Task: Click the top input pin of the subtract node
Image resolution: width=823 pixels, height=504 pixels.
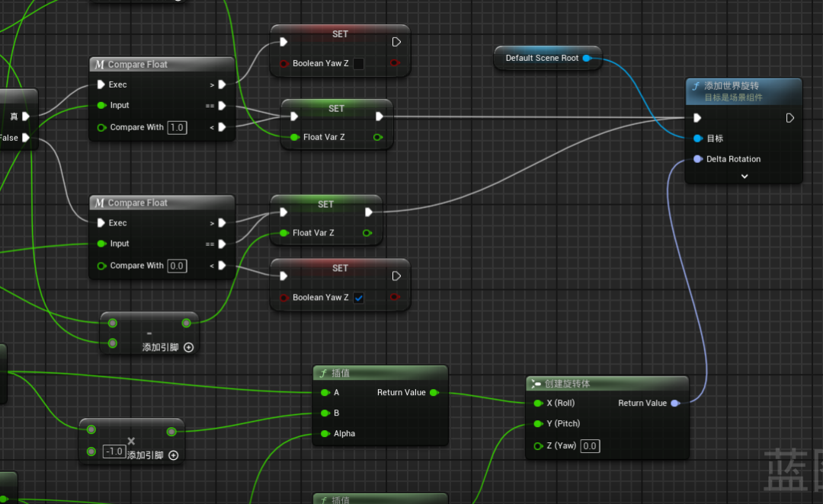Action: [x=112, y=323]
